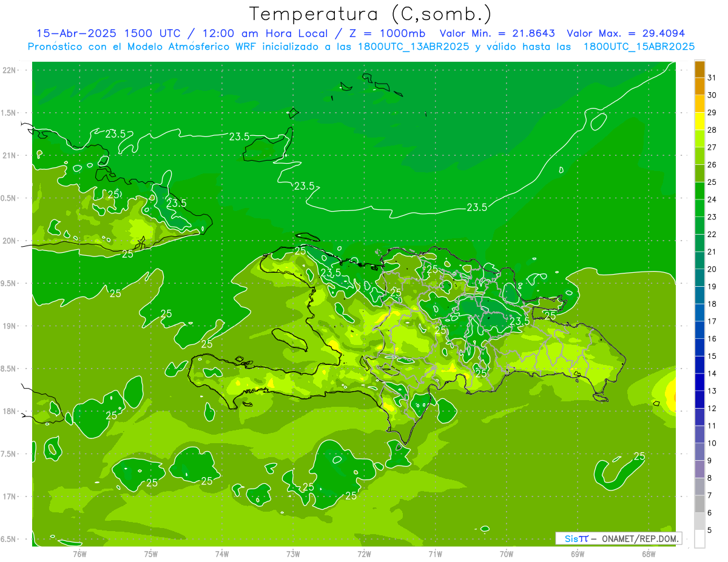This screenshot has width=728, height=562.
Task: Click the '75W' longitude axis label
Action: 151,554
